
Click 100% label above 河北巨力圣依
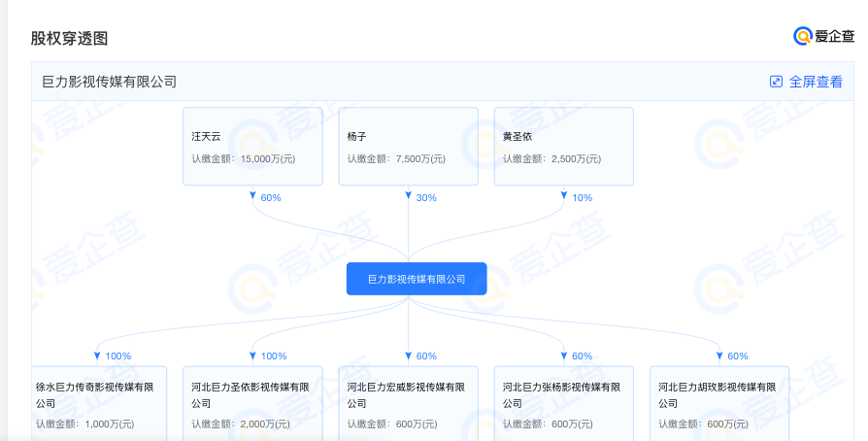(x=274, y=356)
